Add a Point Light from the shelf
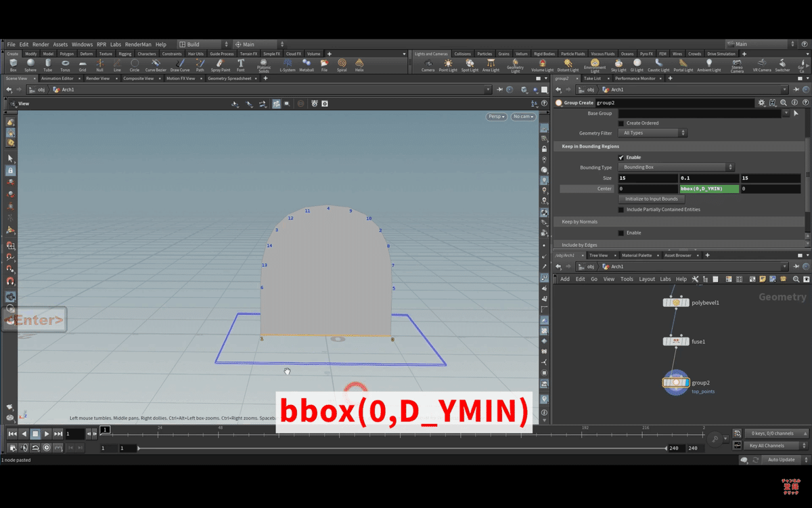 (x=448, y=66)
